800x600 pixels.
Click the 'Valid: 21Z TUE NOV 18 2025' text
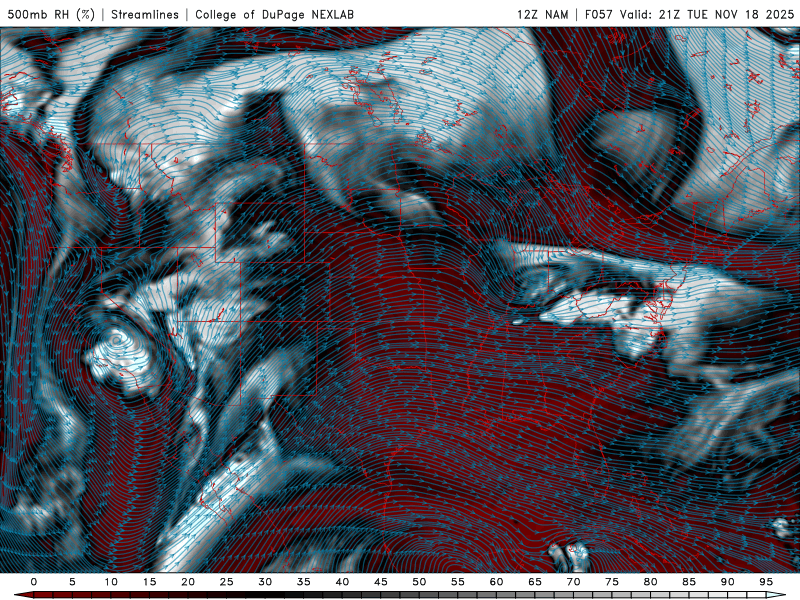click(707, 14)
